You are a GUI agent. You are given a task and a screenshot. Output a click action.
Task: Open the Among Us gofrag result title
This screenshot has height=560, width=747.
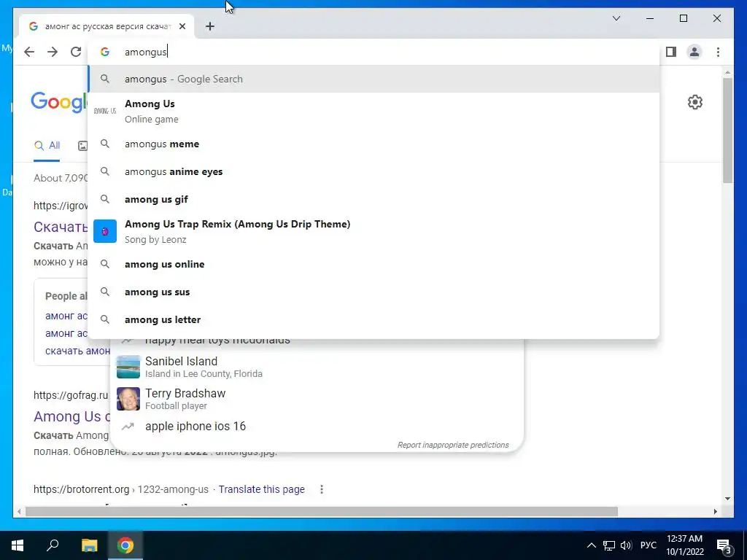tap(71, 416)
